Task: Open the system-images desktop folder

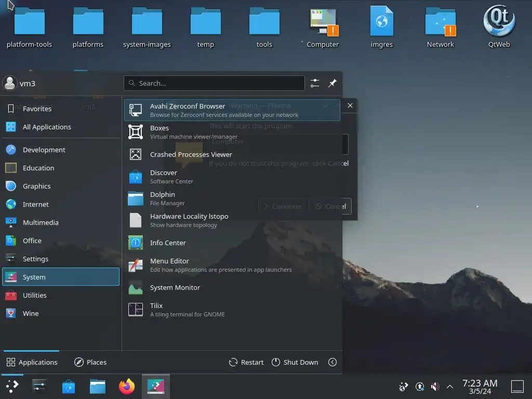Action: click(147, 28)
